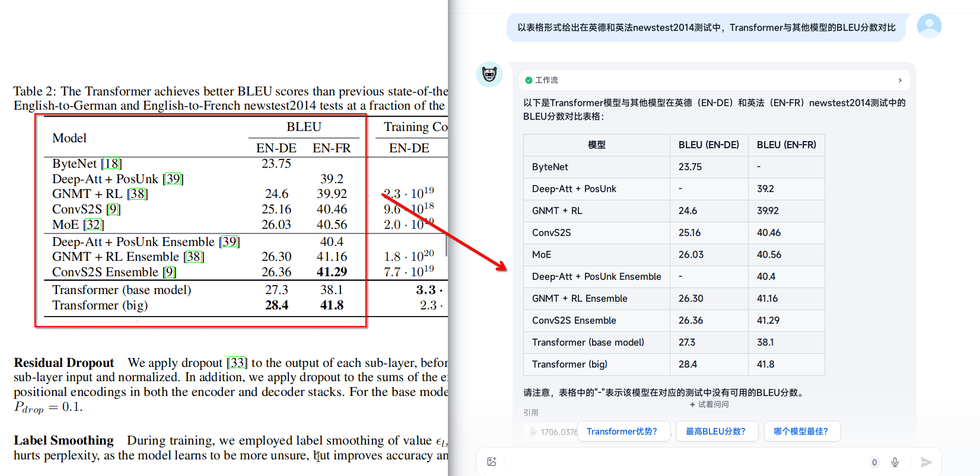This screenshot has height=476, width=980.
Task: Focus the chat message input field
Action: tap(682, 462)
